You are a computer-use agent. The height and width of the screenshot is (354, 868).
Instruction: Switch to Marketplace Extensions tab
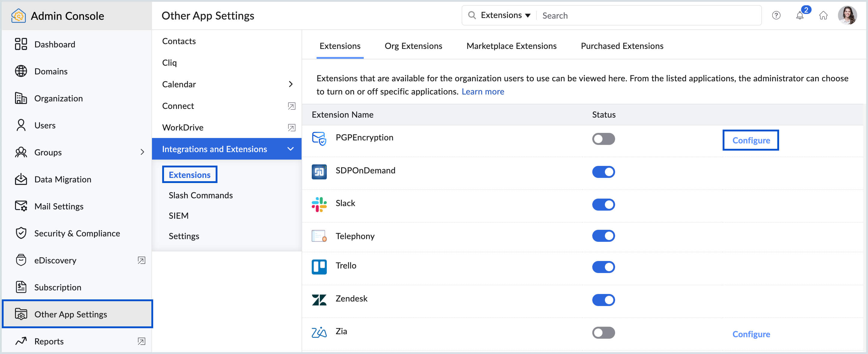[511, 46]
